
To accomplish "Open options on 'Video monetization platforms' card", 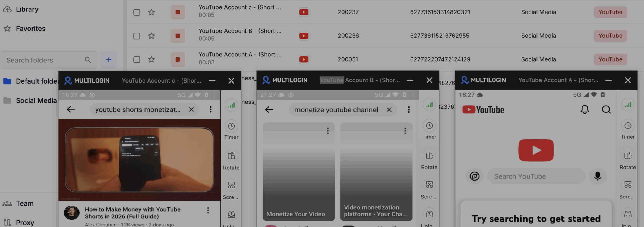I will pyautogui.click(x=405, y=131).
